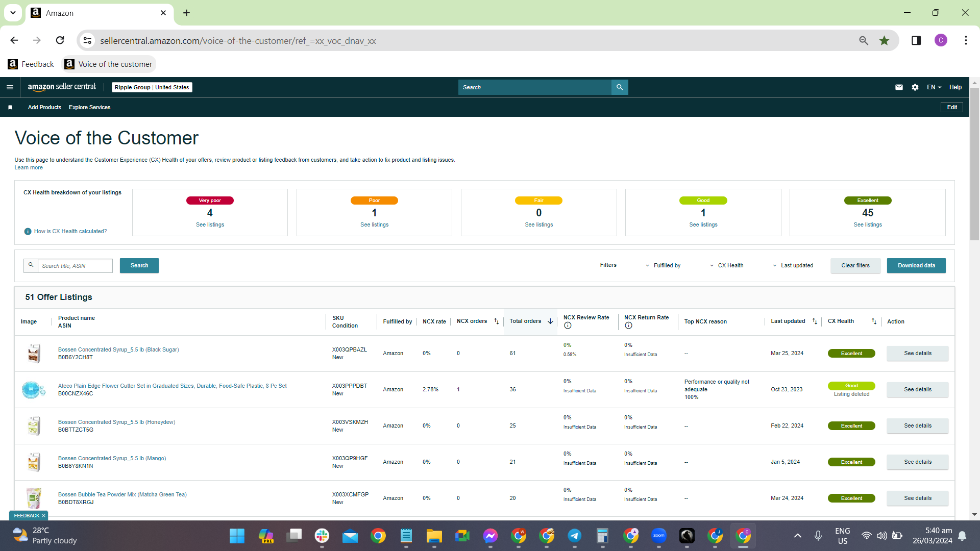
Task: Click the top Seller Central search field
Action: click(x=534, y=87)
